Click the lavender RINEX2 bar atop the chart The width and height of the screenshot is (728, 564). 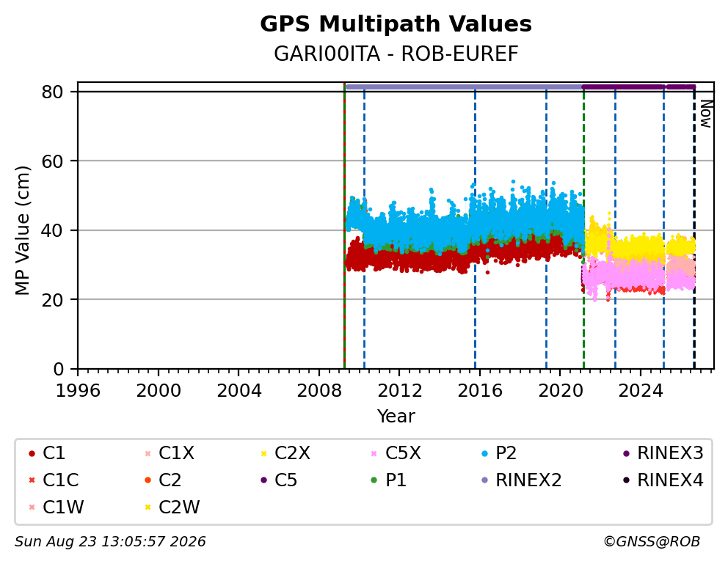[464, 87]
